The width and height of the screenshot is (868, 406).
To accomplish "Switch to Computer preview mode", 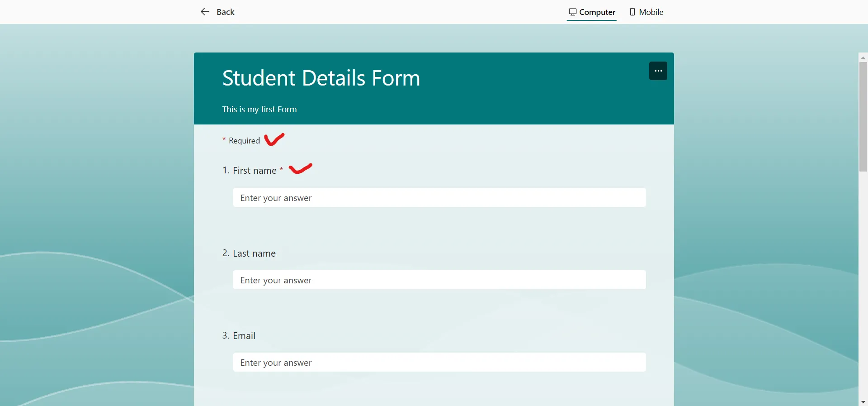I will 592,12.
